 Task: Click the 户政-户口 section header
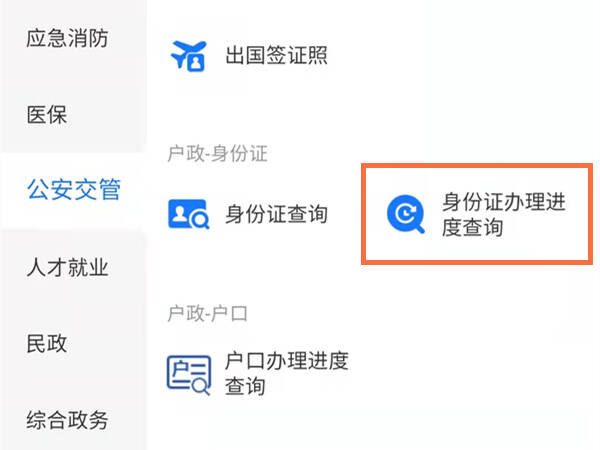(x=207, y=313)
